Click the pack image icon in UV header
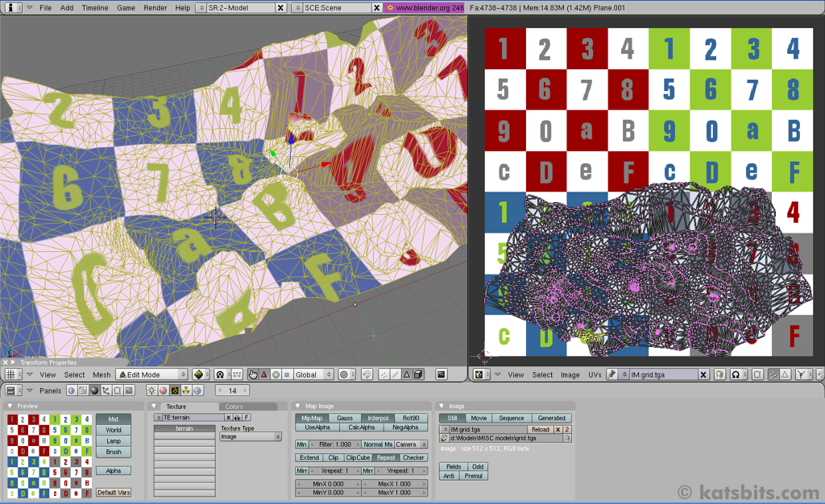Screen dimensions: 825x504 coord(719,374)
